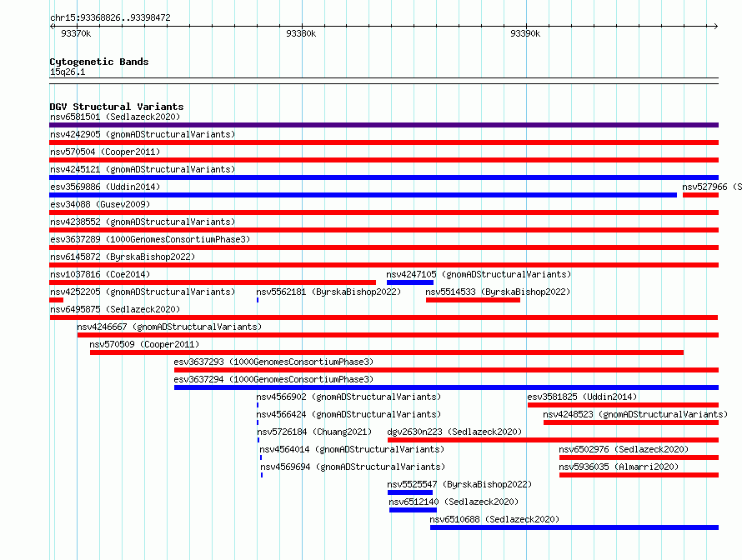This screenshot has height=560, width=742.
Task: Select the nsv4242905 gnomAD variant label
Action: [143, 134]
